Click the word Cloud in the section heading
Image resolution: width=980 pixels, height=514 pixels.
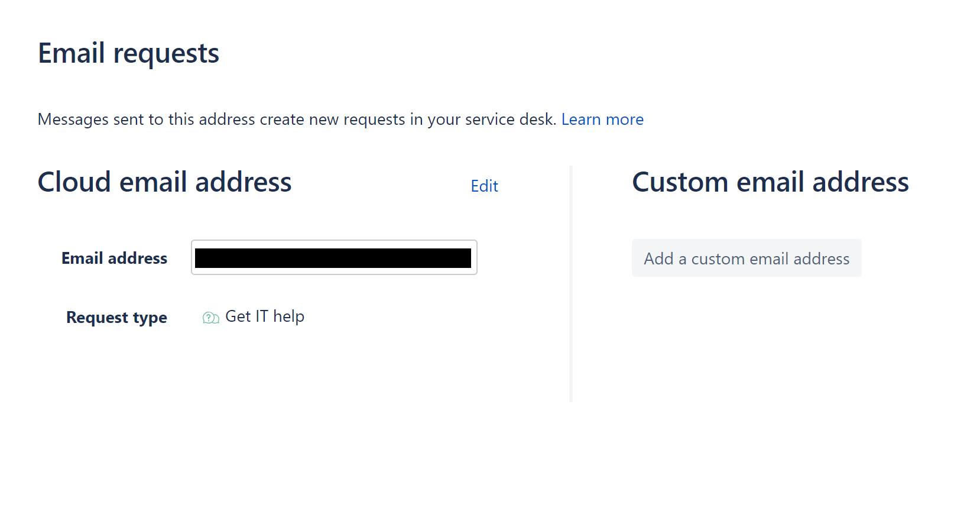click(74, 182)
